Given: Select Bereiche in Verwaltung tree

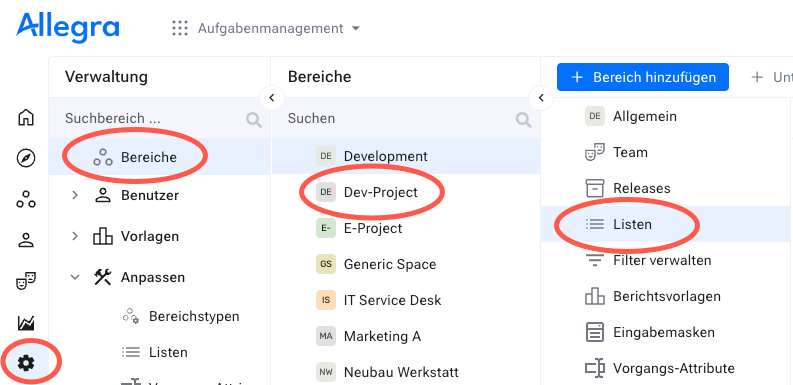Looking at the screenshot, I should coord(159,157).
